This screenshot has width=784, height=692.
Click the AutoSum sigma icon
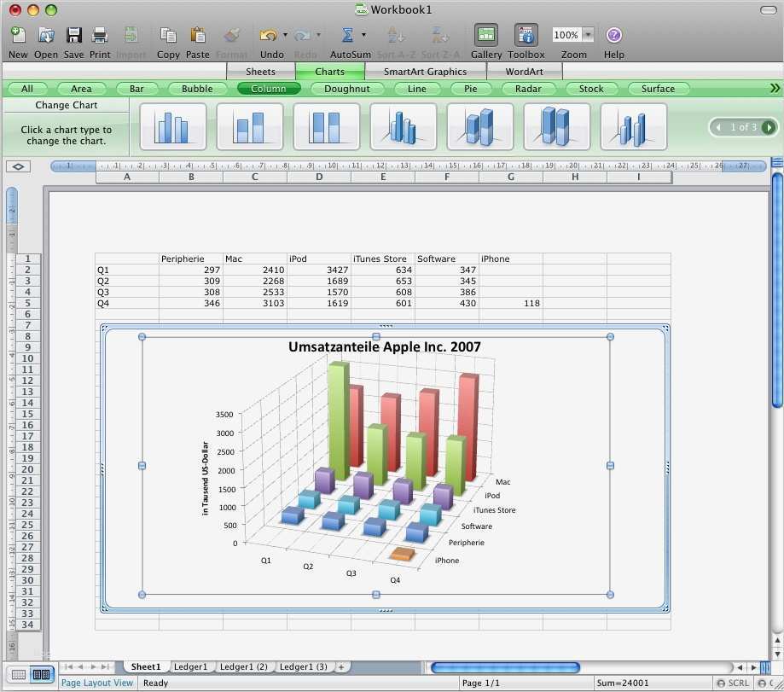347,35
